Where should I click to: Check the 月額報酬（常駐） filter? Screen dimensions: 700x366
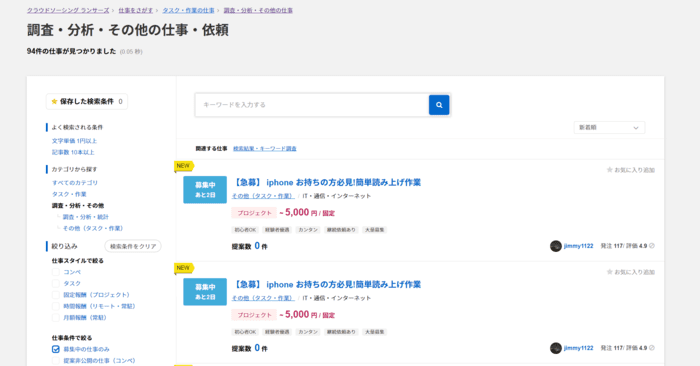click(56, 318)
